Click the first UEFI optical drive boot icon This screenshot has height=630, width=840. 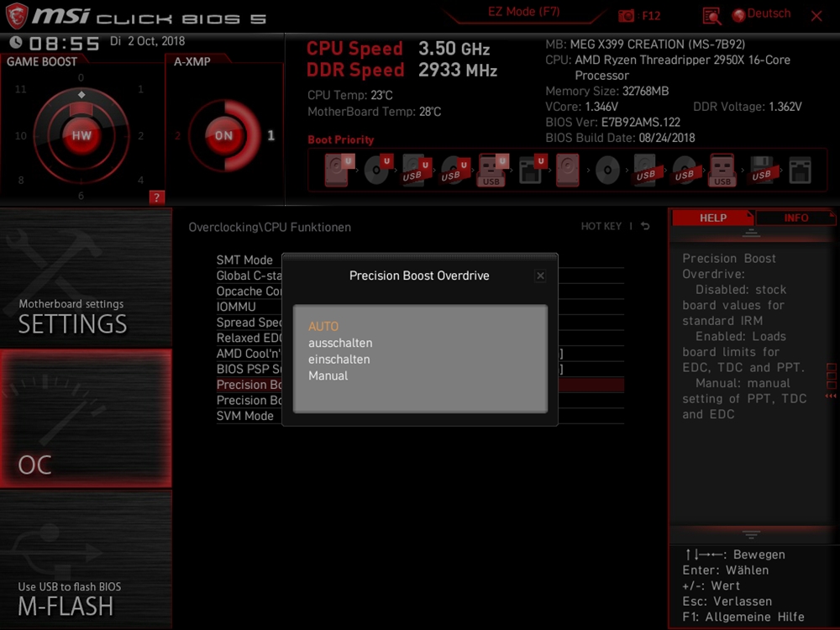[x=378, y=170]
